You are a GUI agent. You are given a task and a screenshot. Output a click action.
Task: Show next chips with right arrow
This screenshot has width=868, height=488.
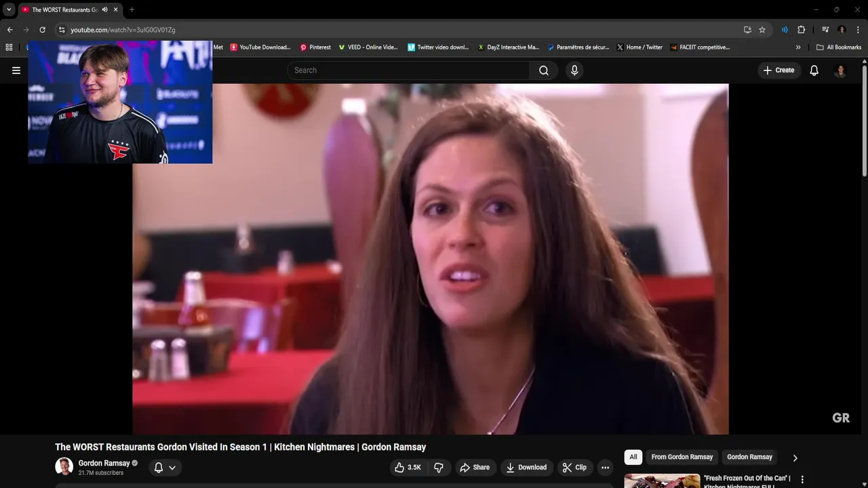point(795,457)
